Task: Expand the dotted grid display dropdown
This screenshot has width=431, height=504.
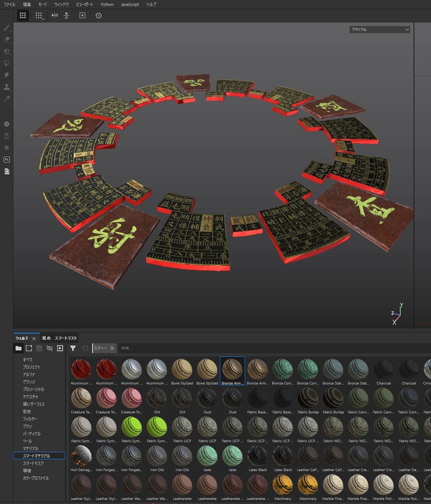Action: pos(39,16)
